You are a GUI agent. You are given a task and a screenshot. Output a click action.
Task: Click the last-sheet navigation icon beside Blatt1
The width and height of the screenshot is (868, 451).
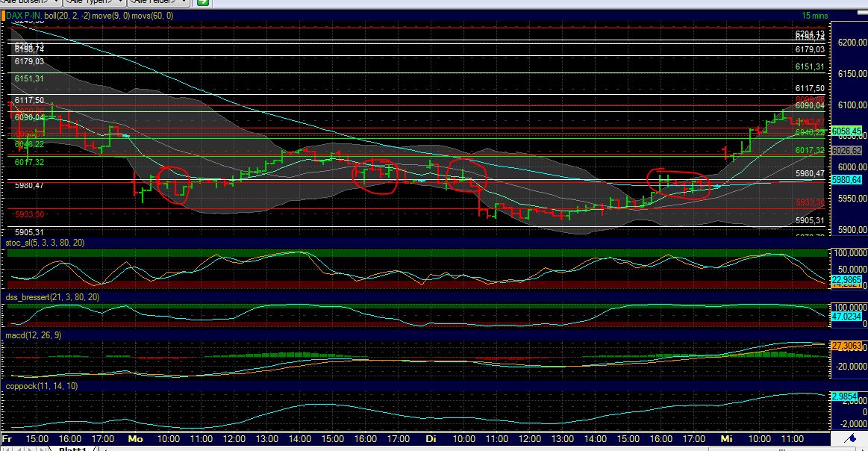pyautogui.click(x=43, y=448)
